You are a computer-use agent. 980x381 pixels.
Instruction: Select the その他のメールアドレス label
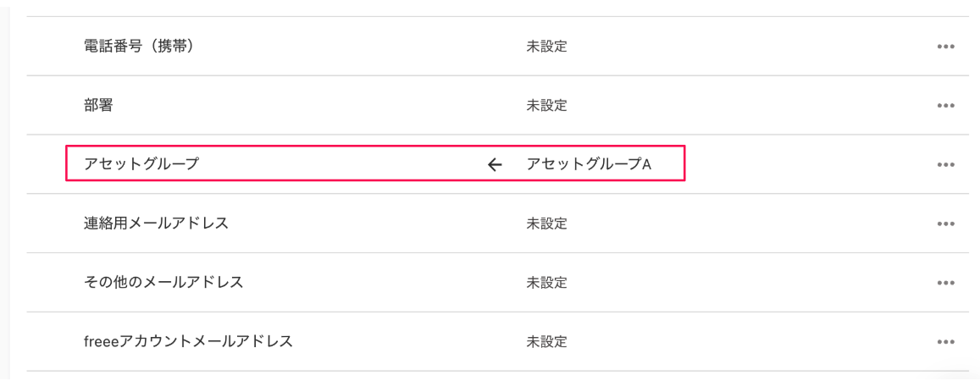click(163, 283)
